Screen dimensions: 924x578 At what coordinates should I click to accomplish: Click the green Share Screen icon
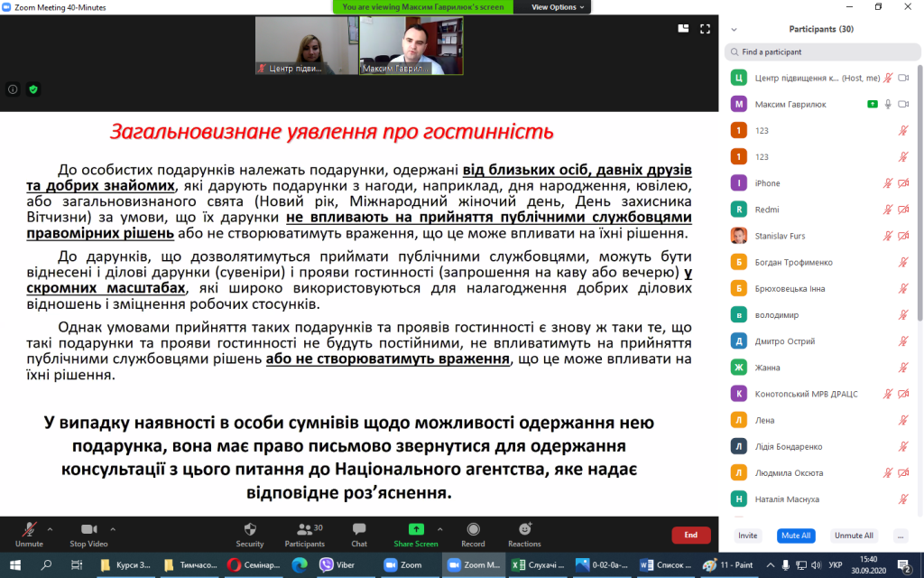416,529
